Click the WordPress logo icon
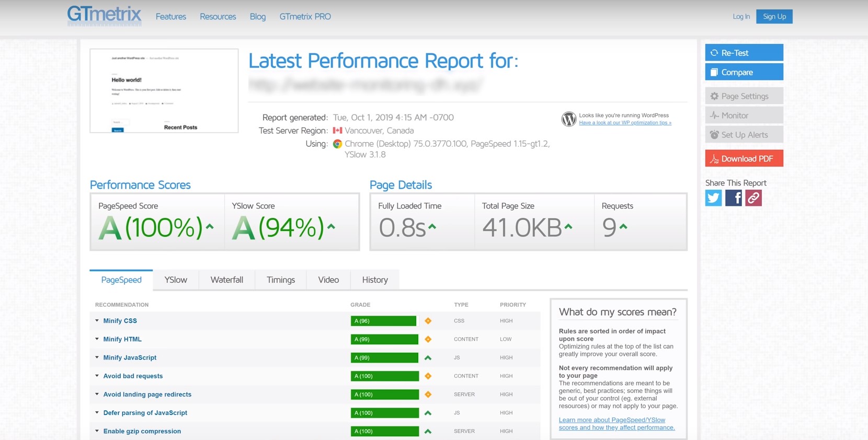The height and width of the screenshot is (440, 868). click(x=568, y=119)
